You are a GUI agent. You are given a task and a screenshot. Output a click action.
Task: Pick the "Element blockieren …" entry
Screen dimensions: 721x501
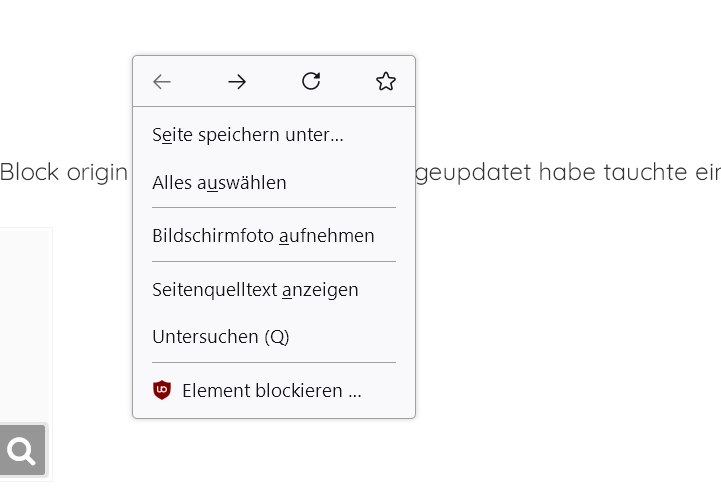coord(271,390)
